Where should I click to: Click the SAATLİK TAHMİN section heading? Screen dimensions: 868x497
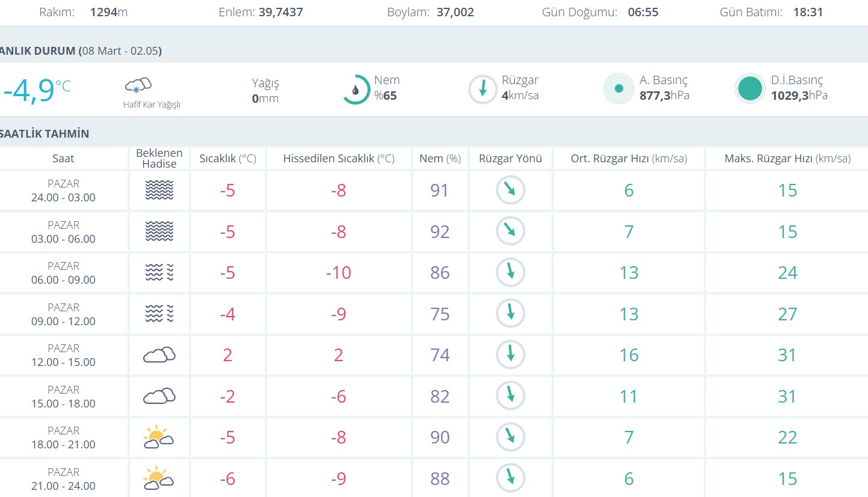point(45,133)
